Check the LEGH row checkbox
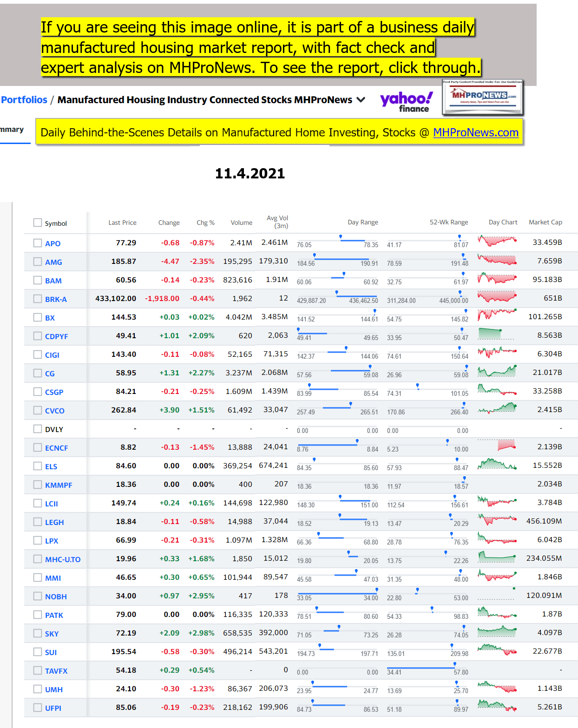 tap(38, 521)
